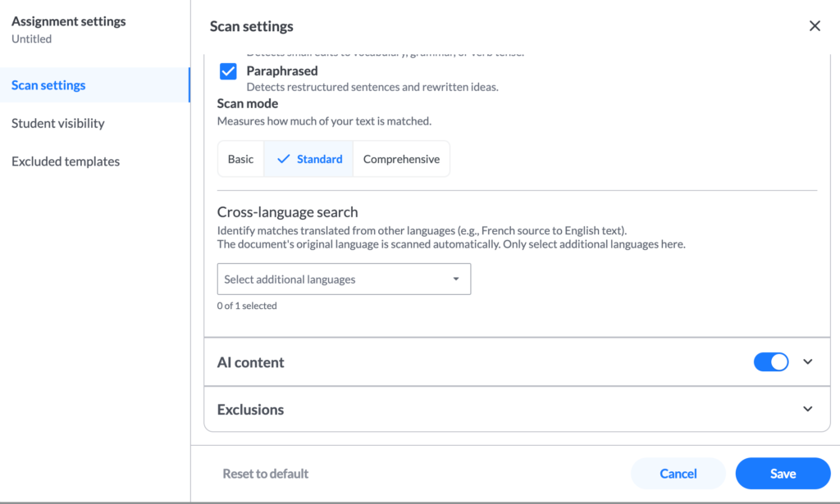
Task: Select the Basic scan mode
Action: (240, 159)
